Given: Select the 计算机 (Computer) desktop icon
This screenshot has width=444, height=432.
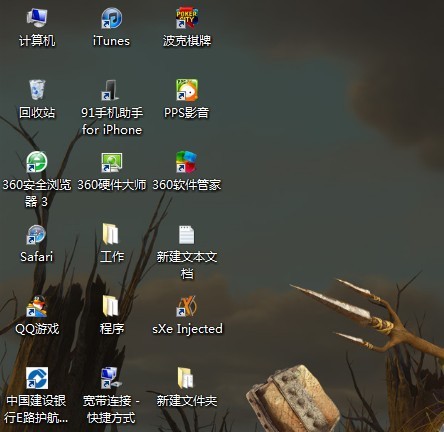Looking at the screenshot, I should (x=37, y=18).
